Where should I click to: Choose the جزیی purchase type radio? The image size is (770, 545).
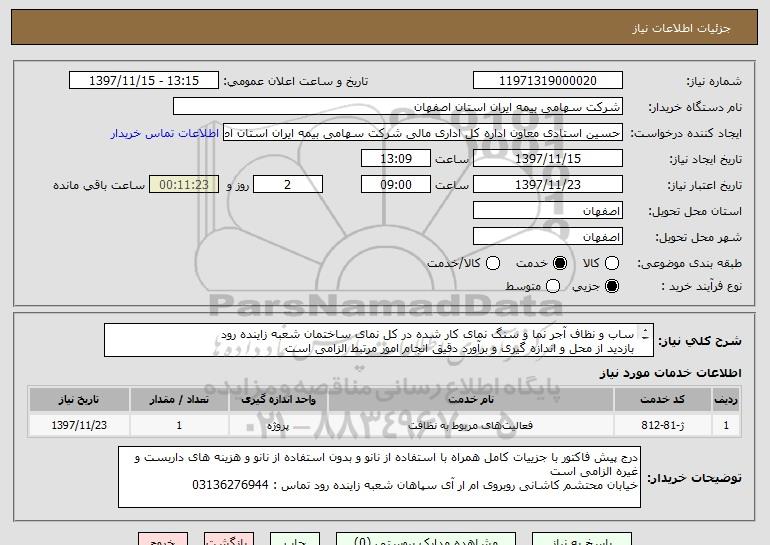tap(611, 286)
